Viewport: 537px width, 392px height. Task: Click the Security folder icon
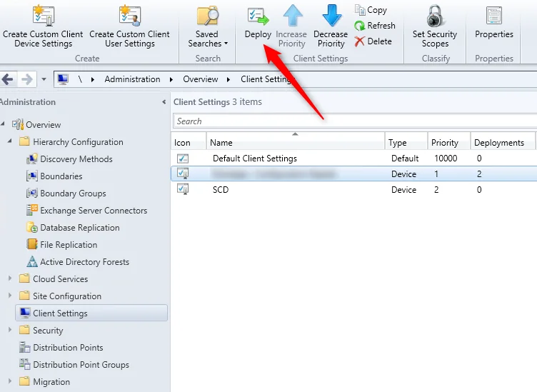click(24, 330)
